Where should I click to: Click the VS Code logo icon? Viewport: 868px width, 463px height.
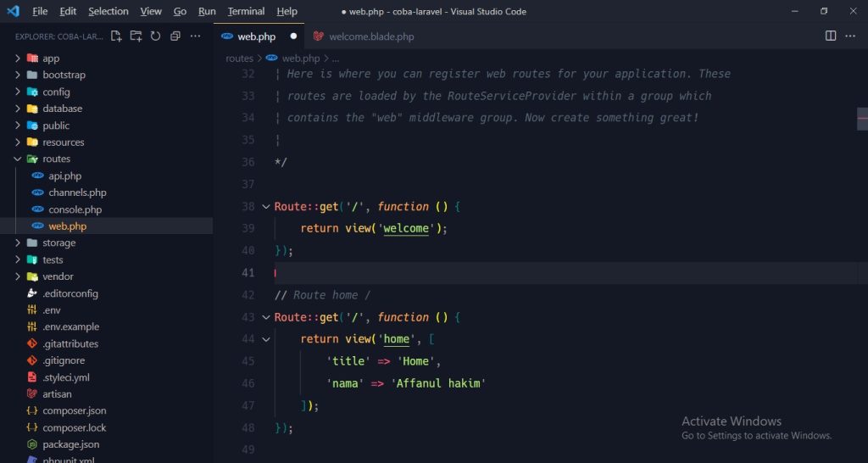pos(13,12)
